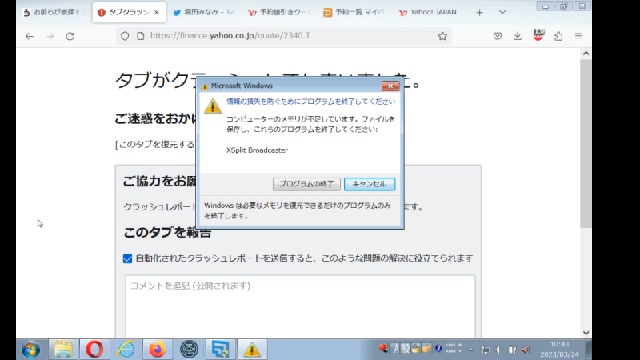Switch to the first tab in the tab bar

tap(54, 12)
